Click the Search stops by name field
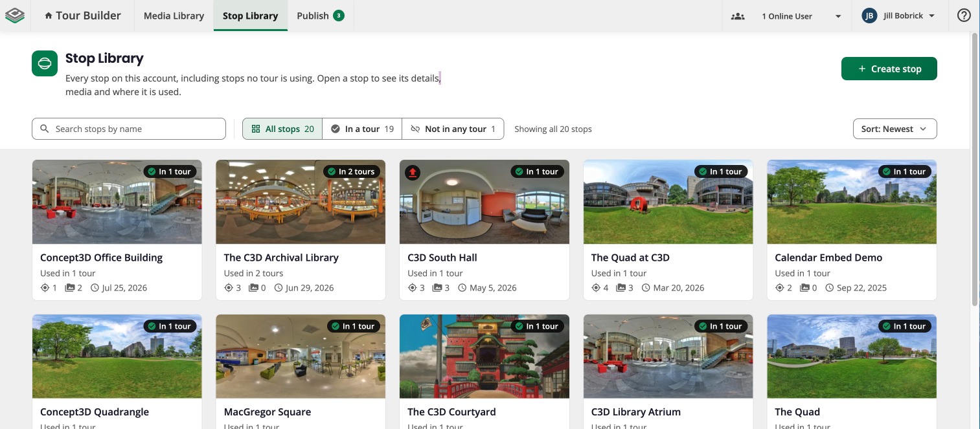 coord(129,129)
